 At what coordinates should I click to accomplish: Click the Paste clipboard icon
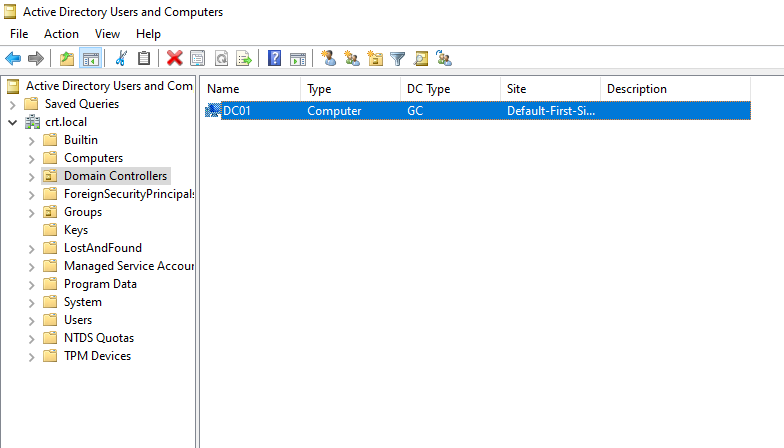tap(144, 58)
